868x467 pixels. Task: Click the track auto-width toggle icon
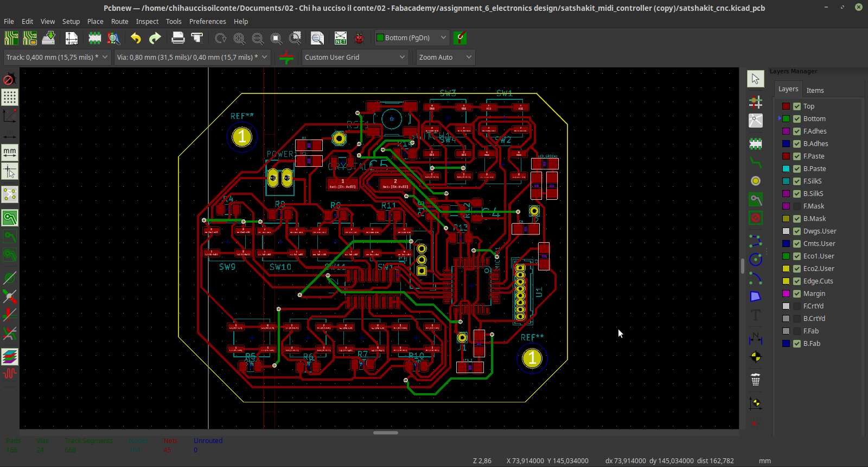(x=286, y=57)
